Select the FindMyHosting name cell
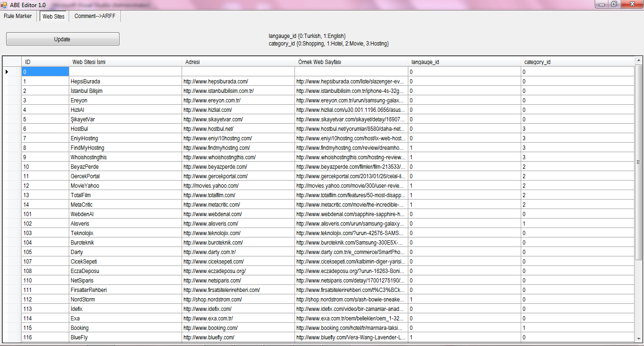644x346 pixels. [125, 147]
